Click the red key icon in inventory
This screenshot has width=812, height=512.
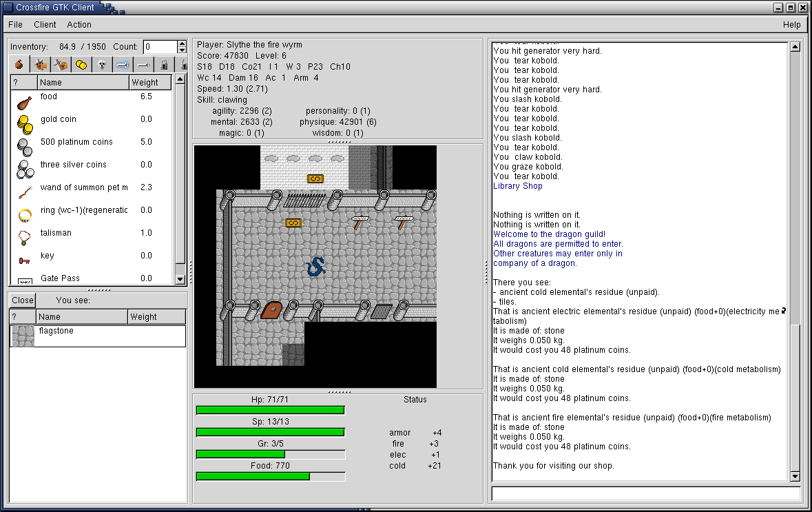coord(25,260)
